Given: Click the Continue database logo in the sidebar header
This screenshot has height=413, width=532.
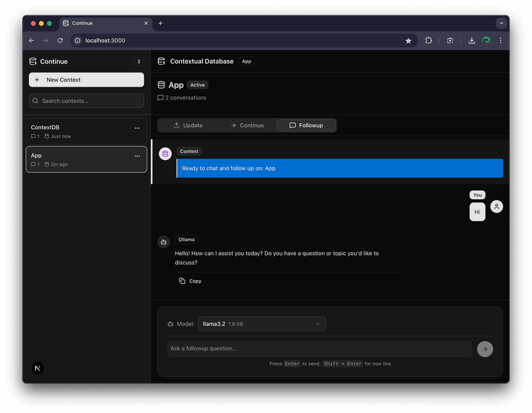Looking at the screenshot, I should pyautogui.click(x=32, y=61).
